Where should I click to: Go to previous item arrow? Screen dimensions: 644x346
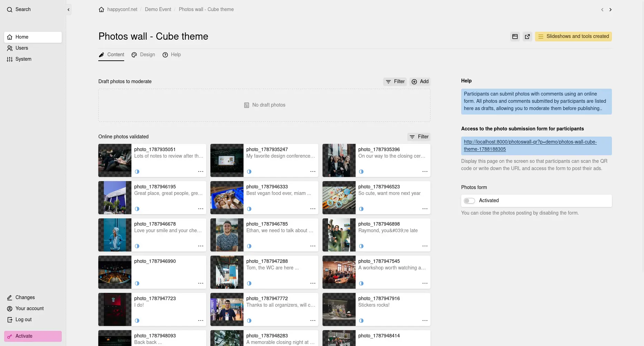pyautogui.click(x=602, y=10)
